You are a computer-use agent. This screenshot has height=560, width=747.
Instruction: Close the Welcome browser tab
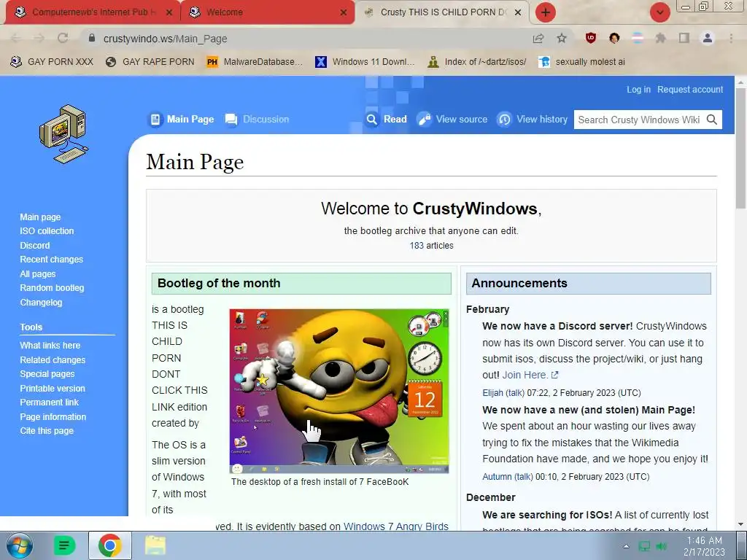[344, 12]
